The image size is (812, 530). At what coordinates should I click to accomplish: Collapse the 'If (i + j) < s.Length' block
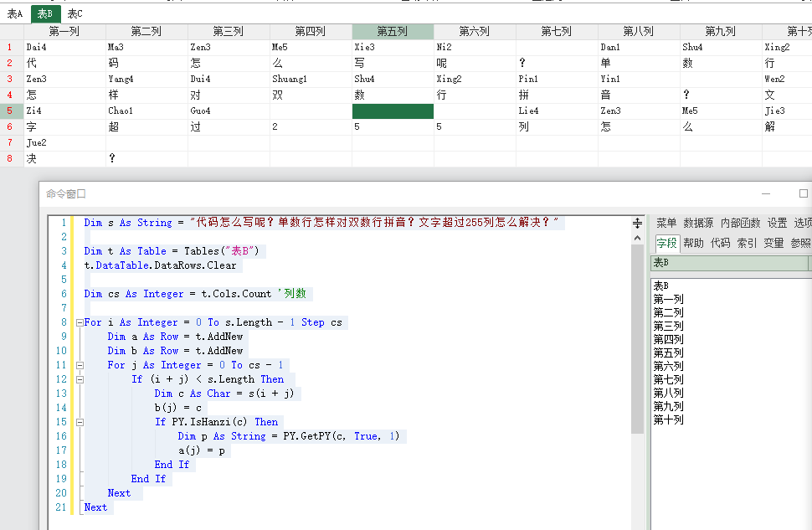point(80,380)
